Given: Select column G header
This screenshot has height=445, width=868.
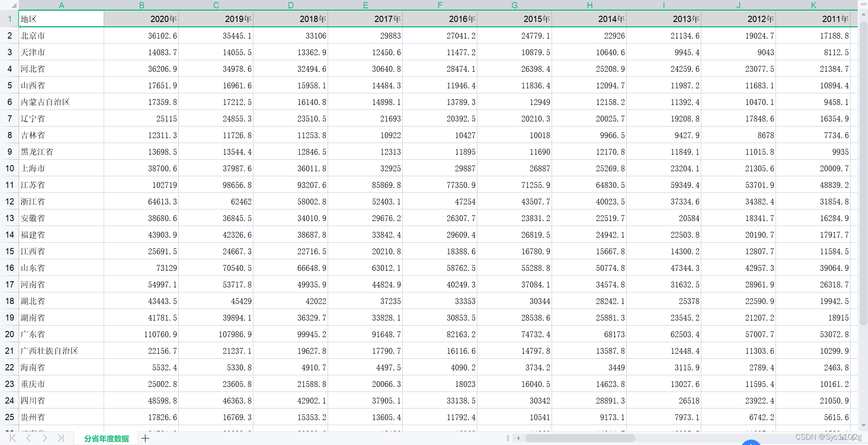Looking at the screenshot, I should click(515, 5).
